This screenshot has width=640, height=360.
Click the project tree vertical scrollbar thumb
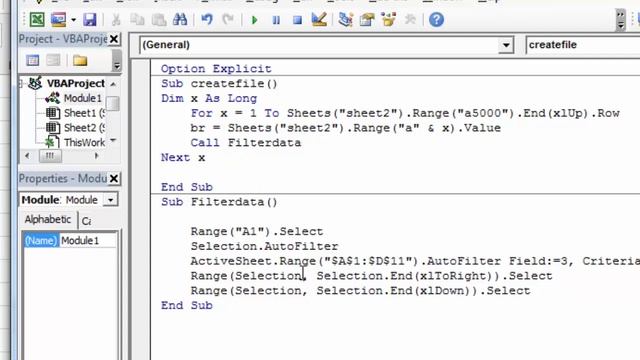coord(113,103)
